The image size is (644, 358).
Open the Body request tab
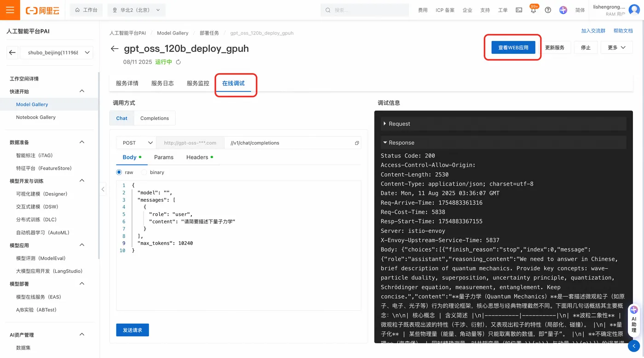tap(132, 157)
